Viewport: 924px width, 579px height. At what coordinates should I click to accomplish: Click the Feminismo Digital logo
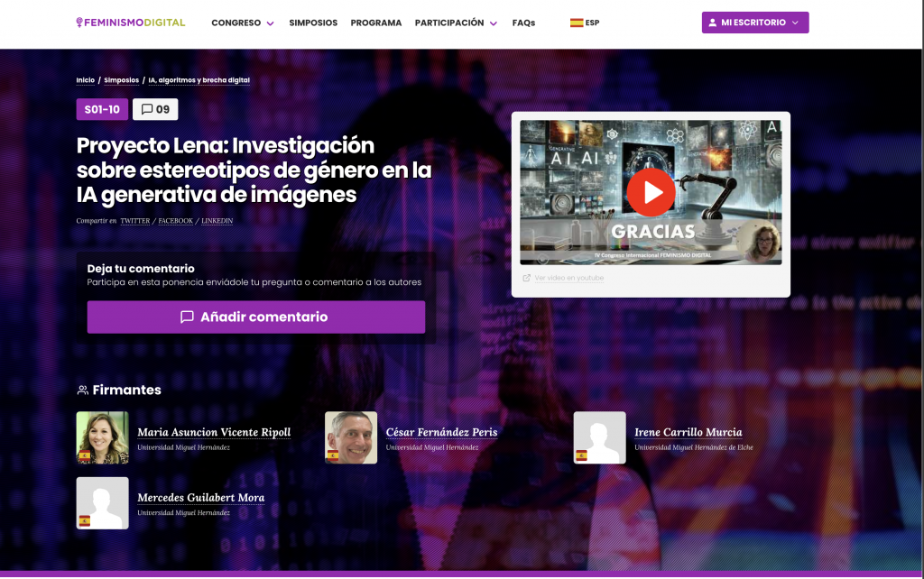(131, 23)
